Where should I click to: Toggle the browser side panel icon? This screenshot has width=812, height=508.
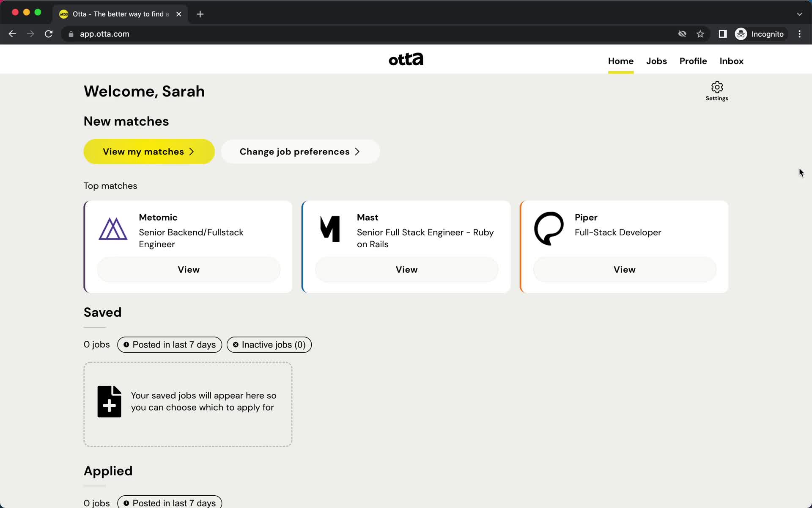pyautogui.click(x=723, y=34)
